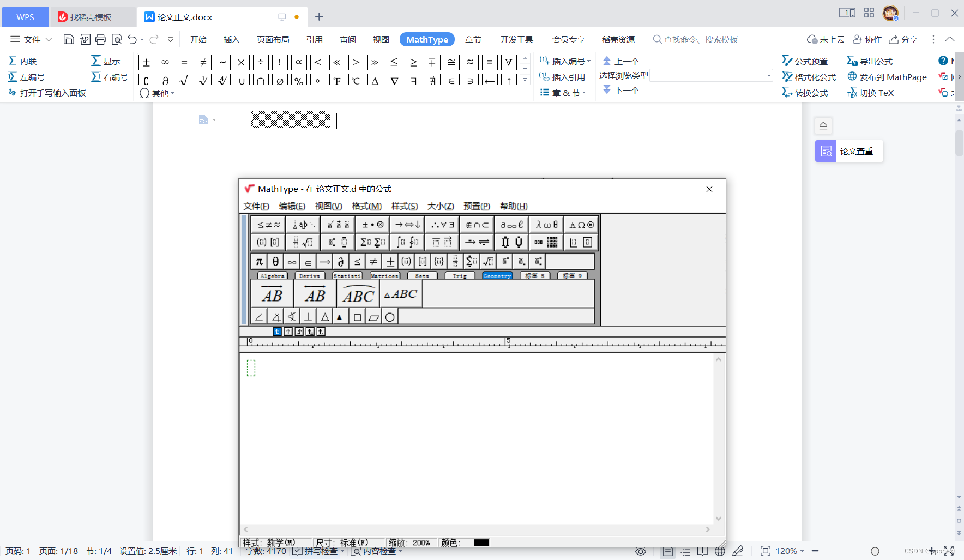Open the 文件 menu in WPS
The width and height of the screenshot is (964, 560).
[31, 39]
